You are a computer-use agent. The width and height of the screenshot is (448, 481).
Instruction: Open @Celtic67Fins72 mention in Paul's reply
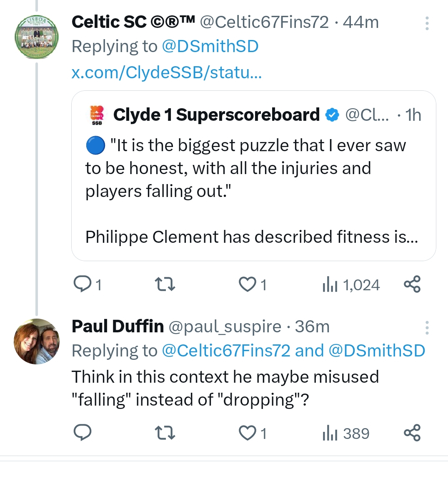pyautogui.click(x=225, y=351)
